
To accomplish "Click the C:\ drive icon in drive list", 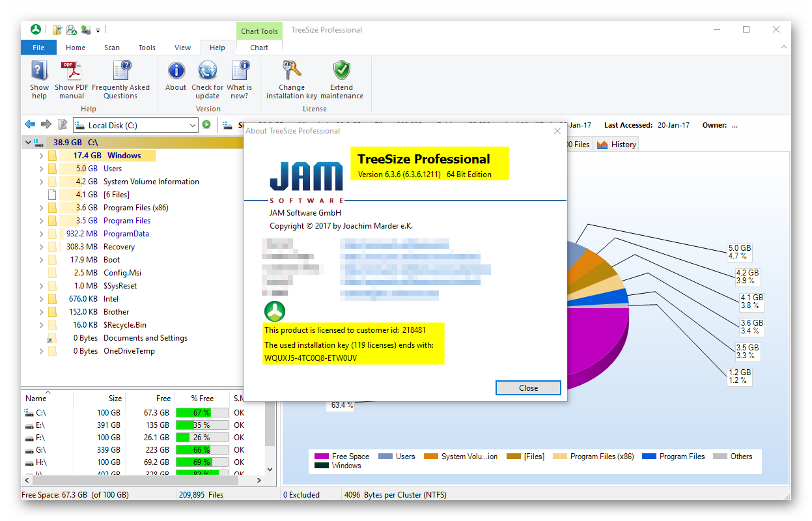I will (29, 412).
